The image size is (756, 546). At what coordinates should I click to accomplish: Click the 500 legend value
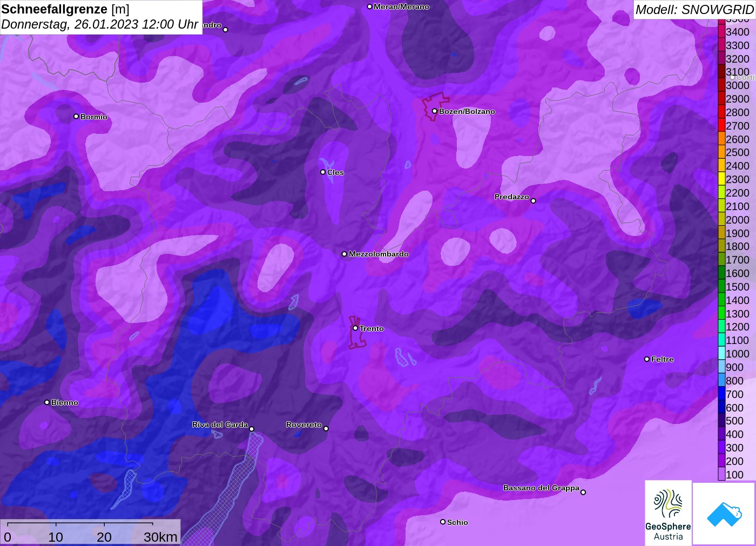(x=734, y=421)
